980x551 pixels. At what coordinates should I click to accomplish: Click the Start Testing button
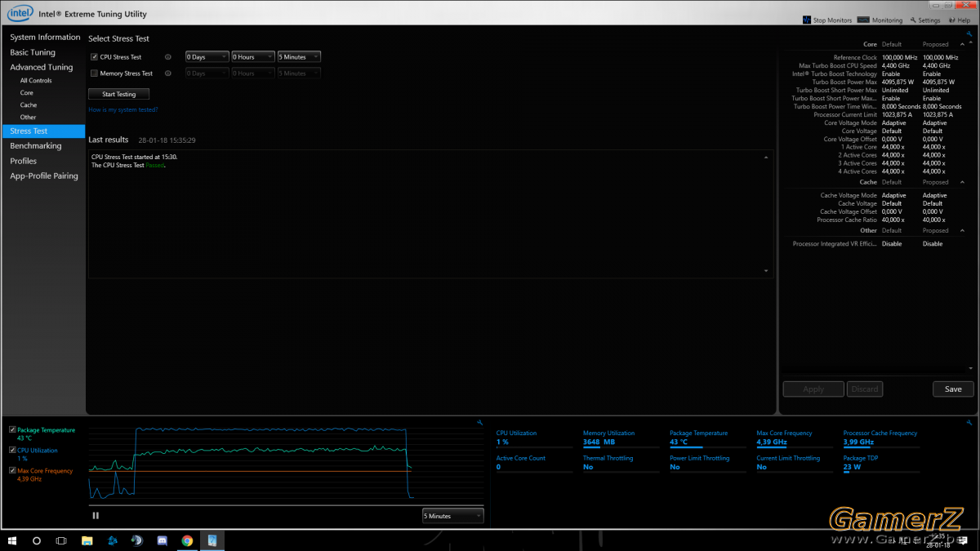(x=119, y=94)
